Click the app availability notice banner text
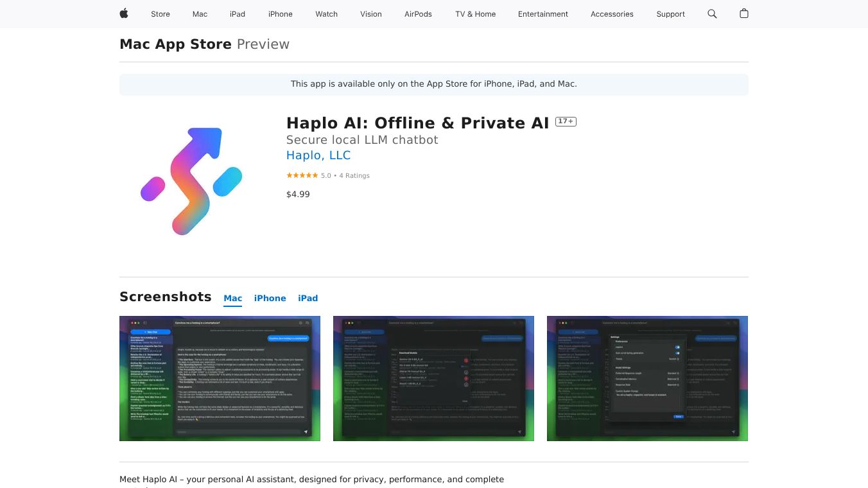 (x=434, y=84)
